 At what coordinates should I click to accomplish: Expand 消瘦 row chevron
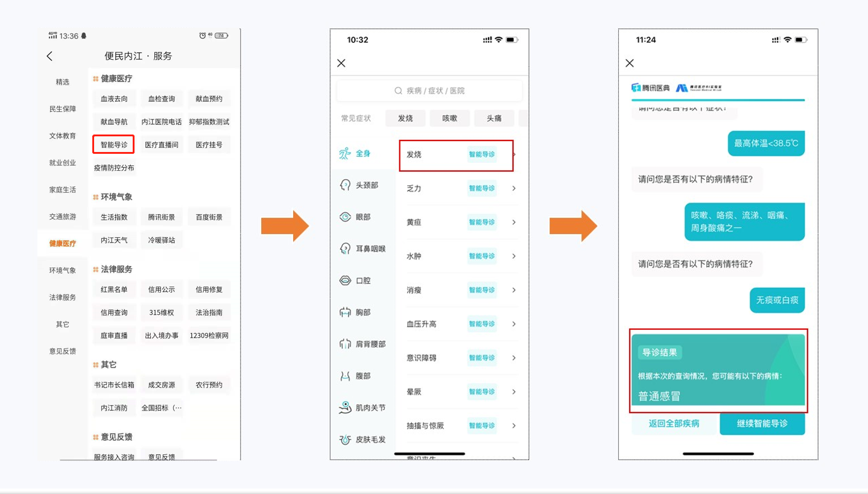[514, 290]
